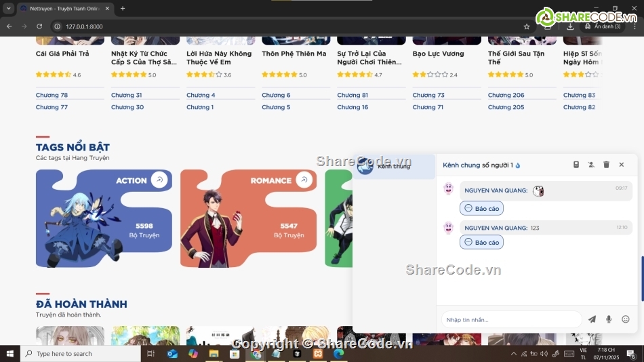Click the arrow icon on ACTION tag card
644x362 pixels.
pyautogui.click(x=159, y=180)
